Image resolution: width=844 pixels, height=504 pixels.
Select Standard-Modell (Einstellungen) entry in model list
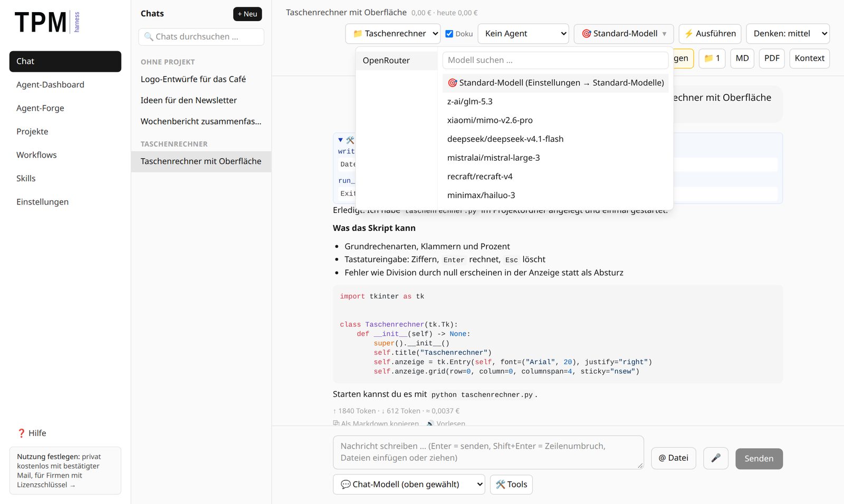[x=555, y=83]
